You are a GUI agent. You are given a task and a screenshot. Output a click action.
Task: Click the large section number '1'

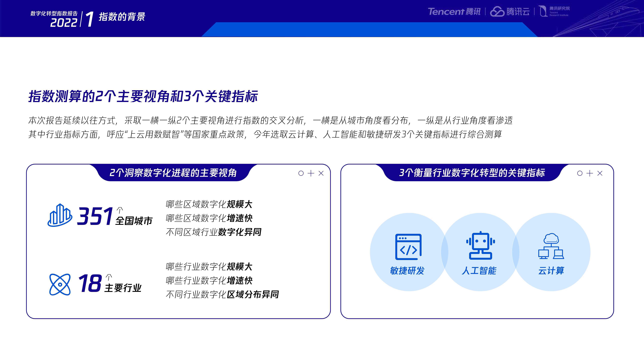(89, 19)
